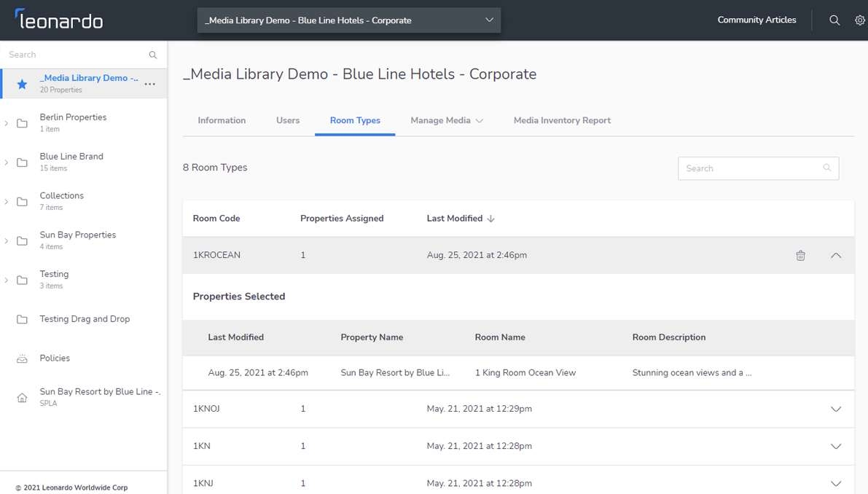
Task: Click the Room Description sub-table header
Action: pos(669,337)
